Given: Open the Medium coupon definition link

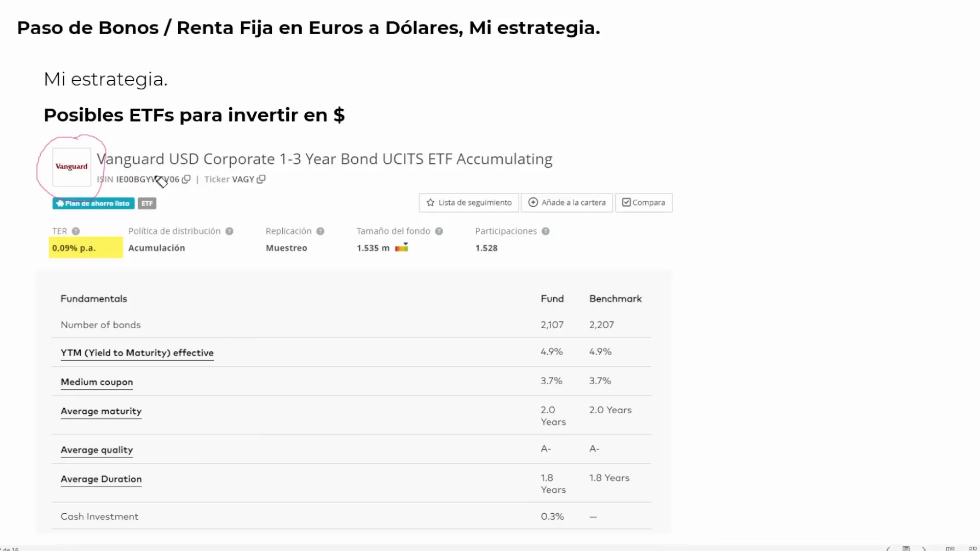Looking at the screenshot, I should (96, 382).
